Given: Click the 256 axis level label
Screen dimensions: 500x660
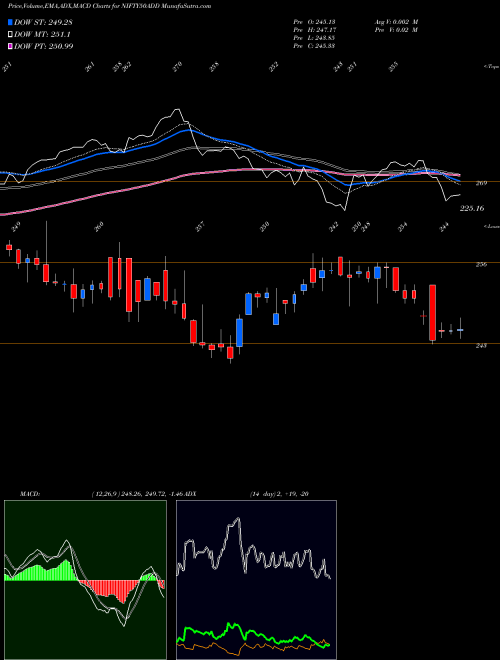Looking at the screenshot, I should (481, 264).
